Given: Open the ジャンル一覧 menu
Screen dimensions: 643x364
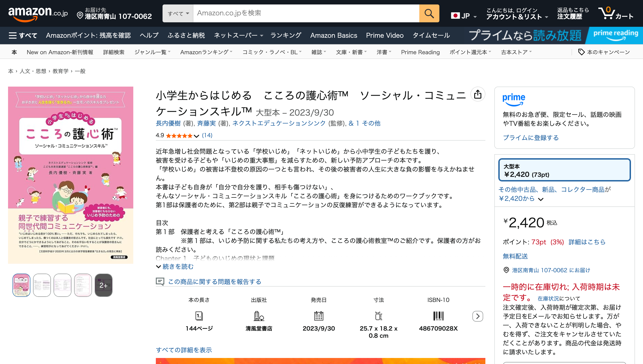Looking at the screenshot, I should point(152,52).
